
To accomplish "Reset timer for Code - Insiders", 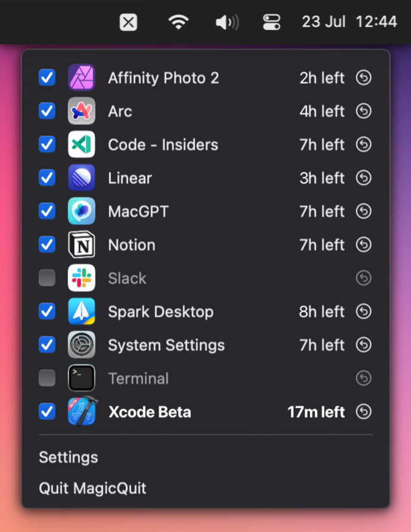I will pos(363,144).
